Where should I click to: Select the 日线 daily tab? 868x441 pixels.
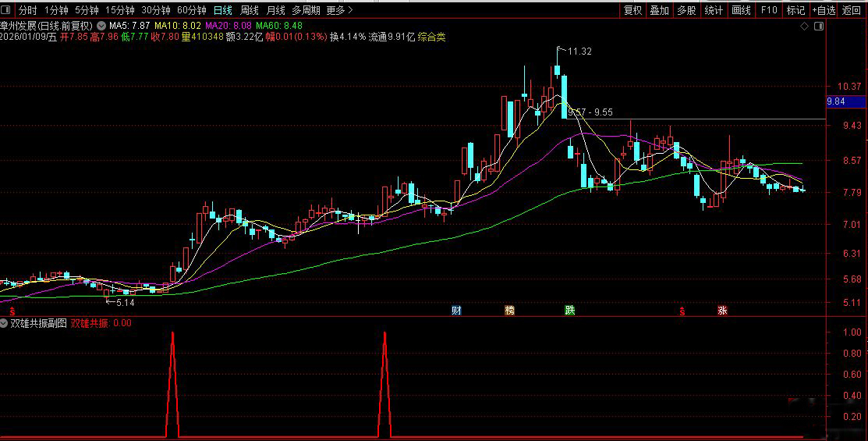point(223,10)
